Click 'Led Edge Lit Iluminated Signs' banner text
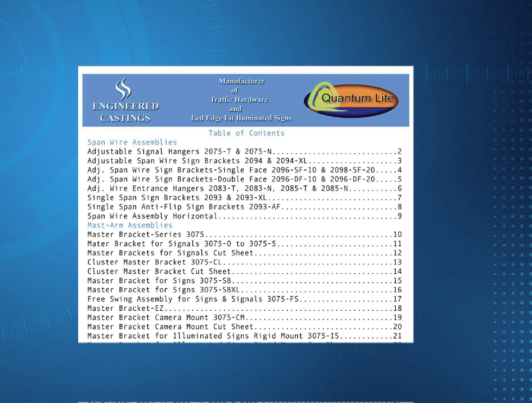Screen dimensions: 532x403 point(241,118)
